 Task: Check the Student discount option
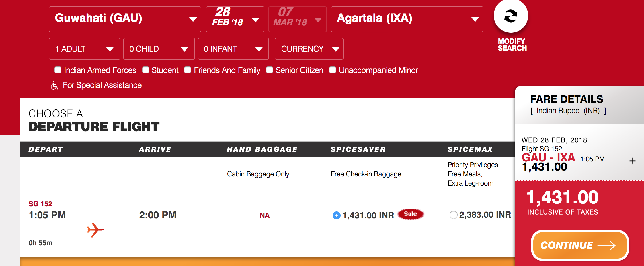click(x=146, y=70)
